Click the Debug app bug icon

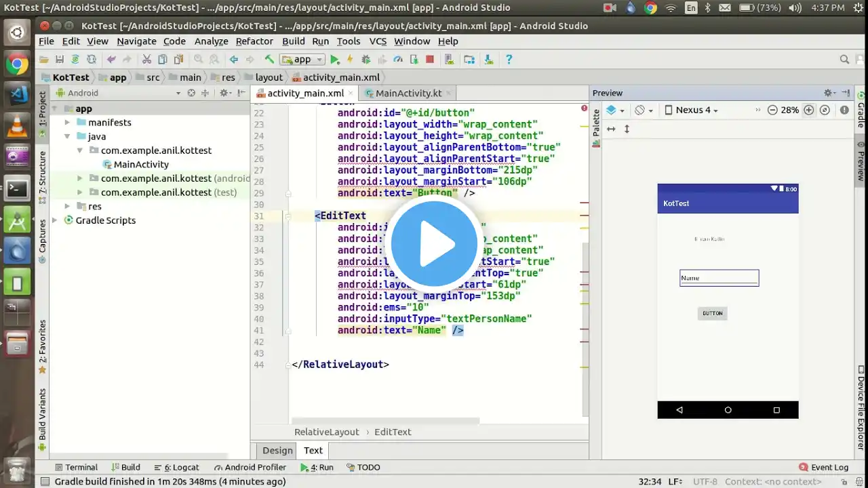pos(366,60)
